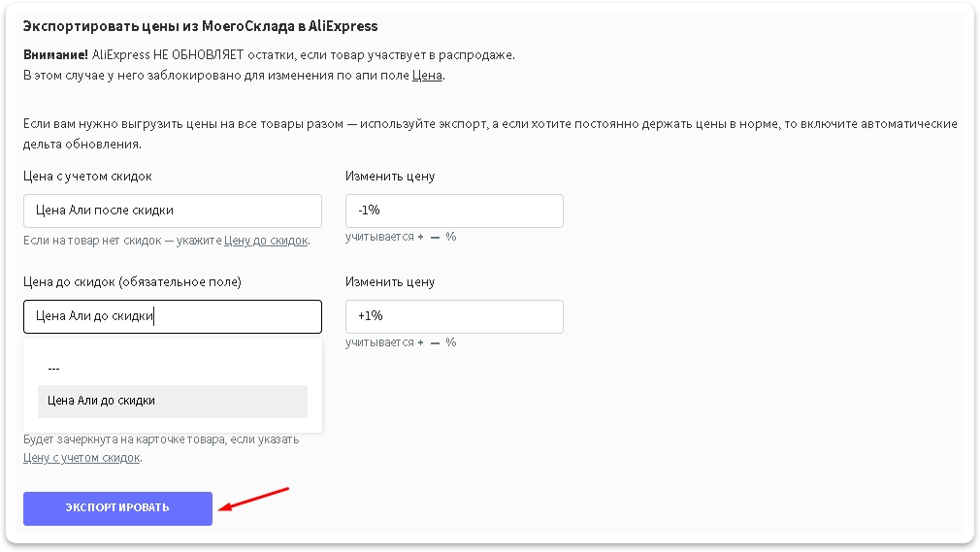The width and height of the screenshot is (980, 552).
Task: Click 'Цена до скидок (обязательное поле)' label
Action: [132, 282]
